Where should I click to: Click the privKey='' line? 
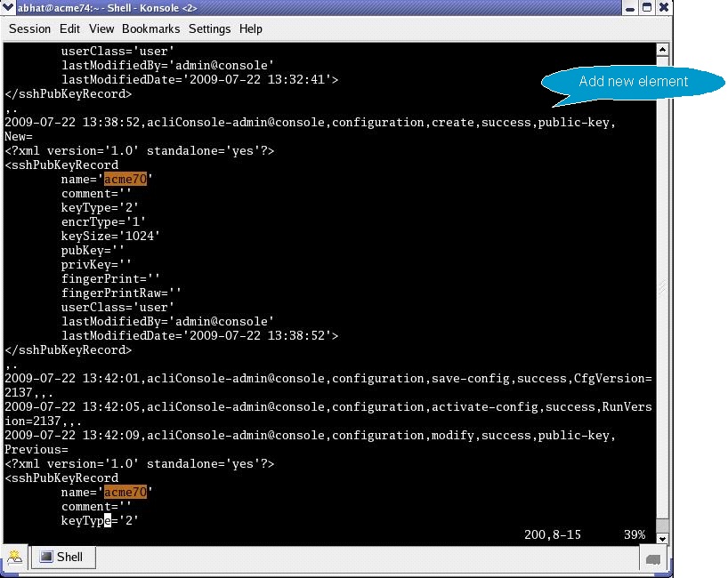[96, 264]
